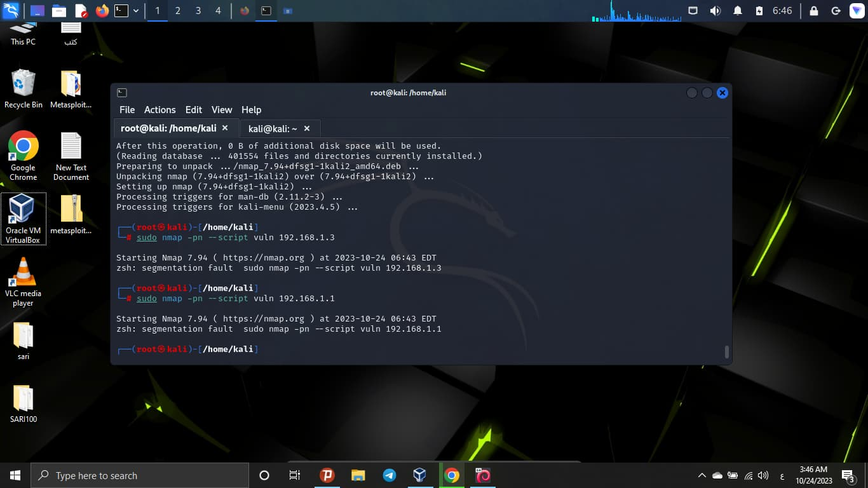Screen dimensions: 868x488
Task: Open the Debian swirl VM in taskbar
Action: 483,475
